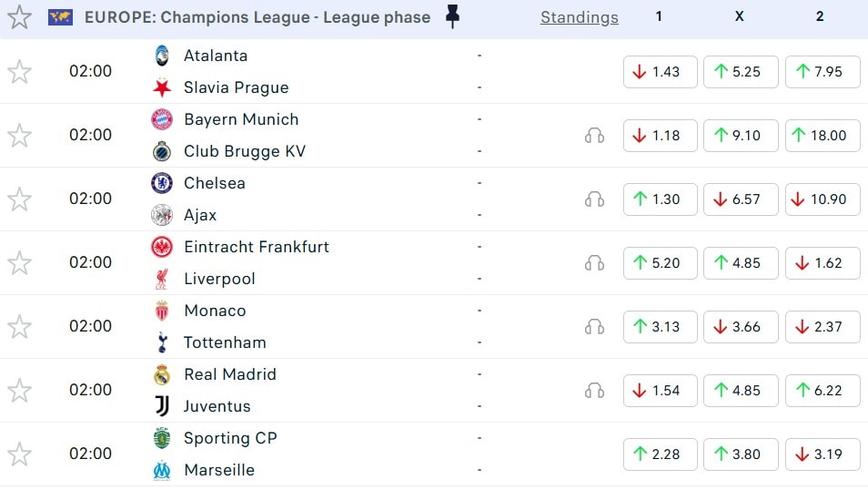This screenshot has height=490, width=868.
Task: Select Marseille away odds 3.19
Action: pyautogui.click(x=822, y=454)
